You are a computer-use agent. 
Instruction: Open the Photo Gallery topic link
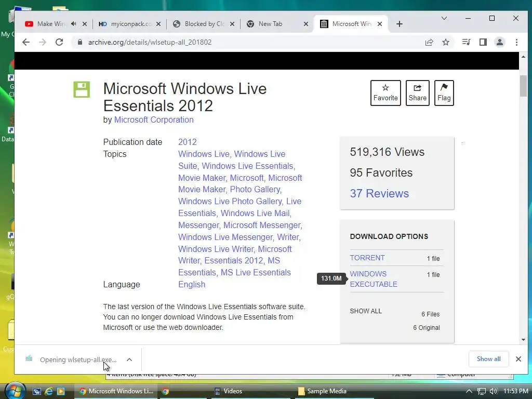point(255,189)
